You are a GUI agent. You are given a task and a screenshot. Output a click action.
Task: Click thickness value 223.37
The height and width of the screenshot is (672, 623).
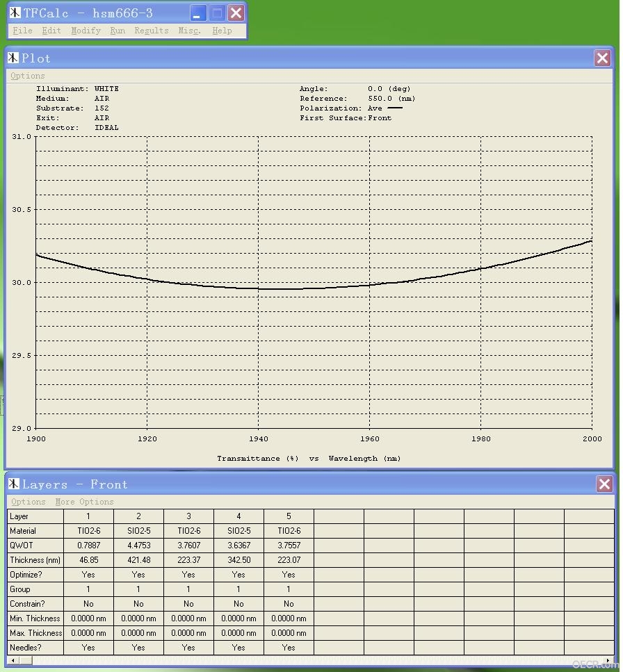click(x=188, y=559)
